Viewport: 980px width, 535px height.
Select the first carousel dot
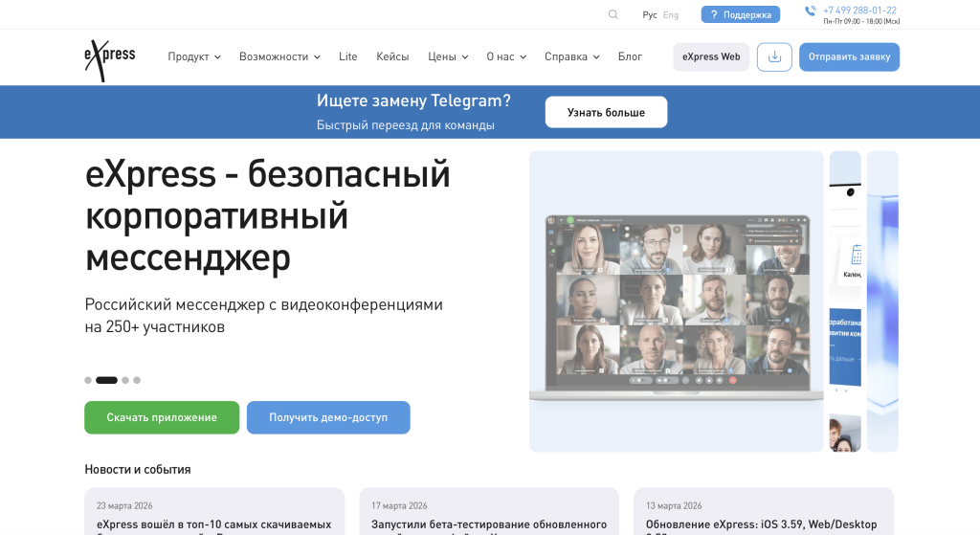point(88,380)
